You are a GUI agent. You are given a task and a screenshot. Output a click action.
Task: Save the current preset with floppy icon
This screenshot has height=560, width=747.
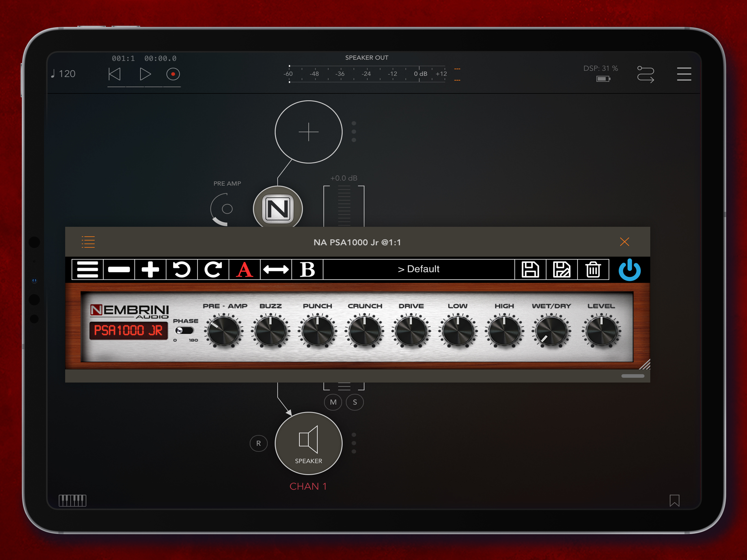coord(530,270)
